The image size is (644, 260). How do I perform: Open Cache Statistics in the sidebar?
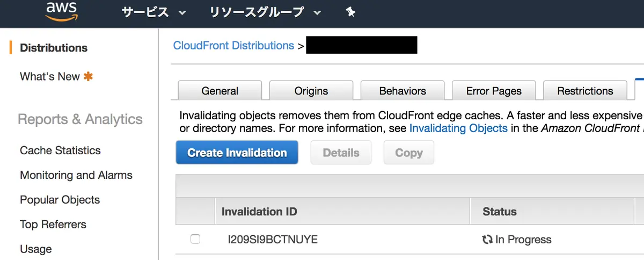point(60,150)
